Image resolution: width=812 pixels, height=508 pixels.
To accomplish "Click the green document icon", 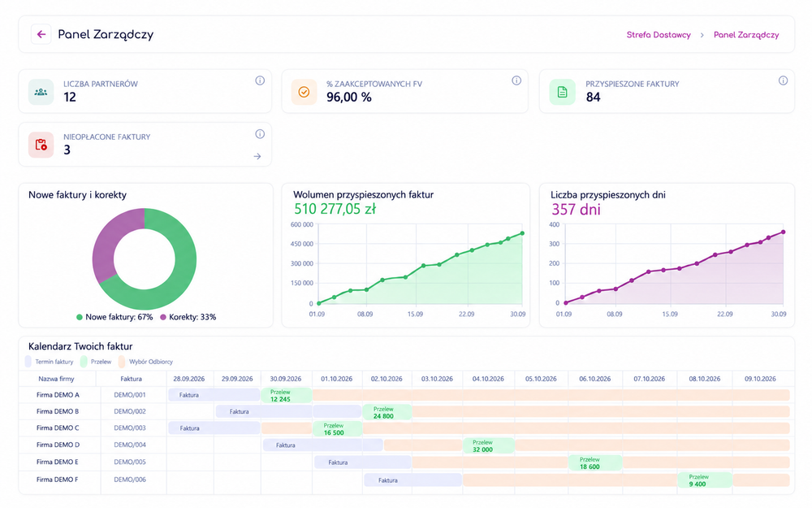I will [562, 92].
